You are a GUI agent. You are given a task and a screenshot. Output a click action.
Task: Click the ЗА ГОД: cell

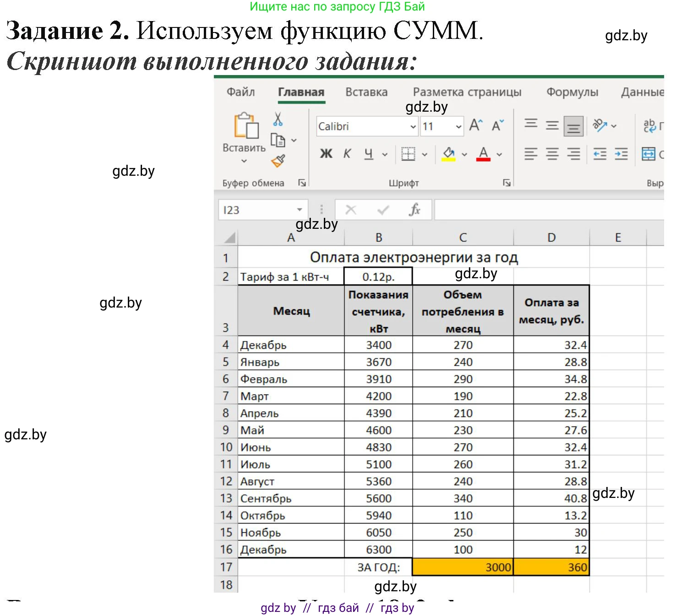pyautogui.click(x=378, y=567)
